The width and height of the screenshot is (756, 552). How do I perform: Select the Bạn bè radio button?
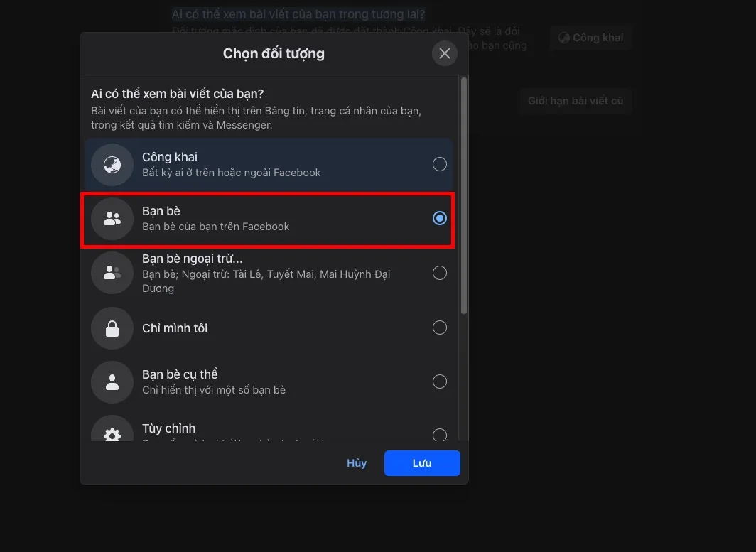[x=440, y=218]
